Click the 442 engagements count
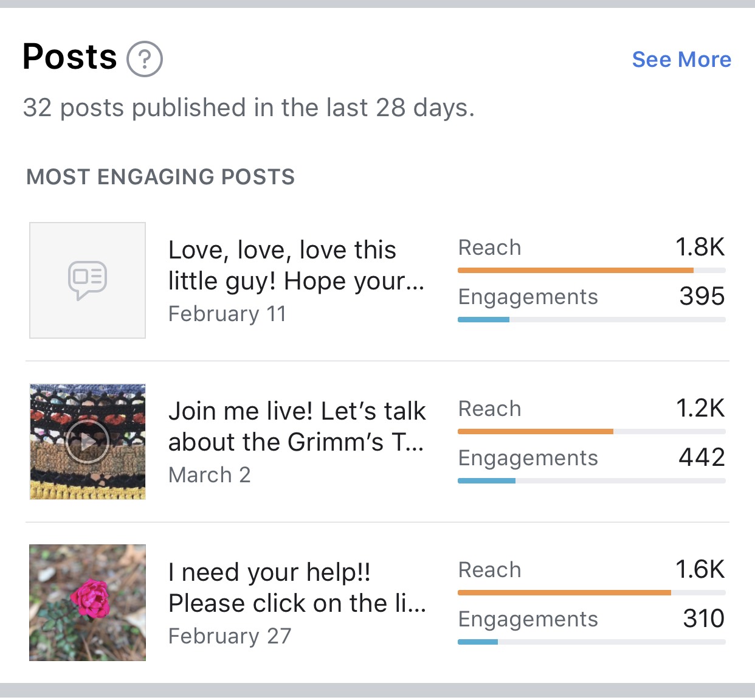Image resolution: width=755 pixels, height=700 pixels. 702,457
